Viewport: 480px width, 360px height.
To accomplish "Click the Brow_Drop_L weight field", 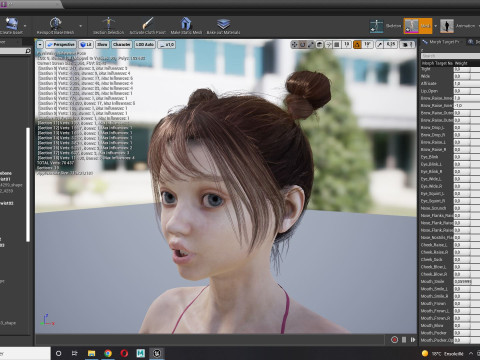I will pyautogui.click(x=467, y=128).
